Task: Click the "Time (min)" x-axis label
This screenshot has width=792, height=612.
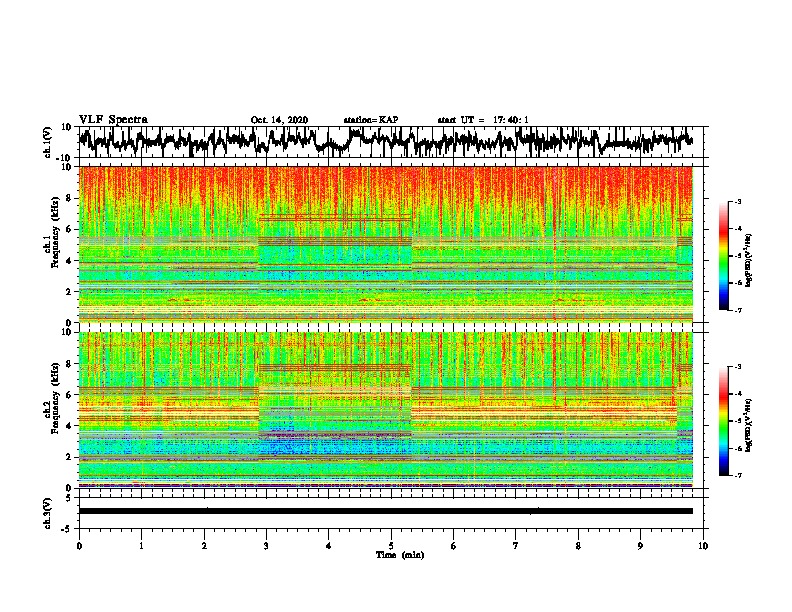Action: [x=400, y=555]
